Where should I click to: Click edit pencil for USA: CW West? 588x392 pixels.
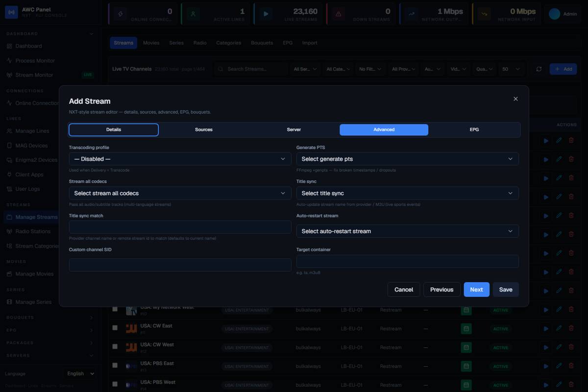559,347
